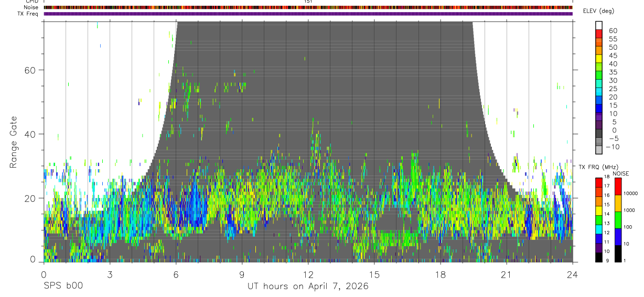Click the '20' tick on Range Gate axis

(x=31, y=198)
